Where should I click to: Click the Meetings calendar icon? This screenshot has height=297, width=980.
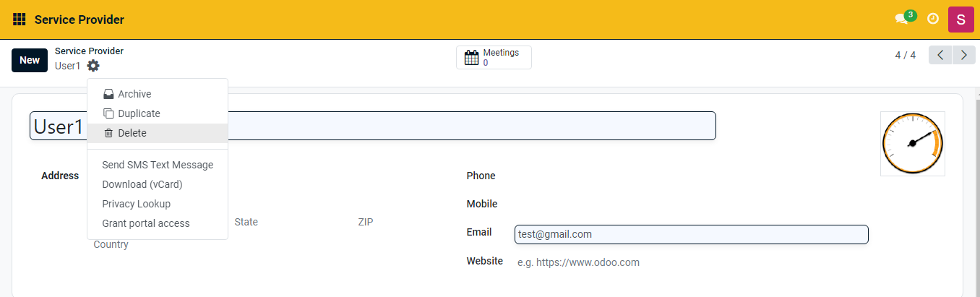[x=471, y=58]
